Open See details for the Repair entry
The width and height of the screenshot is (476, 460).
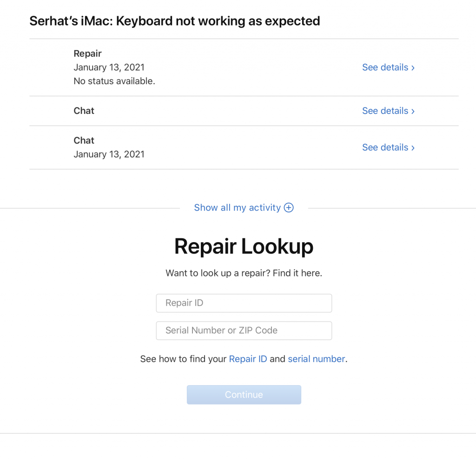[388, 67]
